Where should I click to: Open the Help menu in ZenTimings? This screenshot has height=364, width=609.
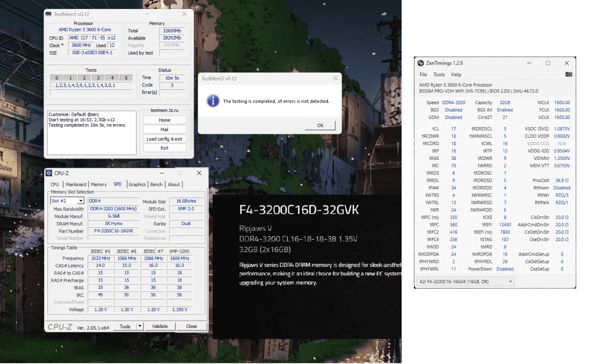[456, 75]
